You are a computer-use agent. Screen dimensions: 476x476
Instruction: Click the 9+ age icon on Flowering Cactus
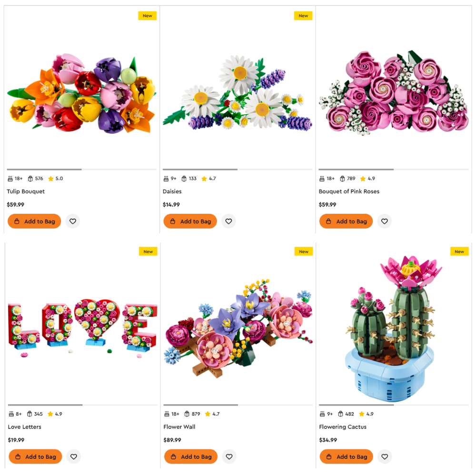point(321,414)
